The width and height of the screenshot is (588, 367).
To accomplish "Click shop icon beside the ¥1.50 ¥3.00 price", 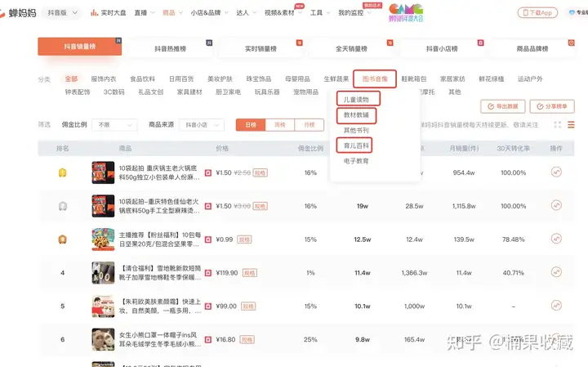I will (x=208, y=206).
